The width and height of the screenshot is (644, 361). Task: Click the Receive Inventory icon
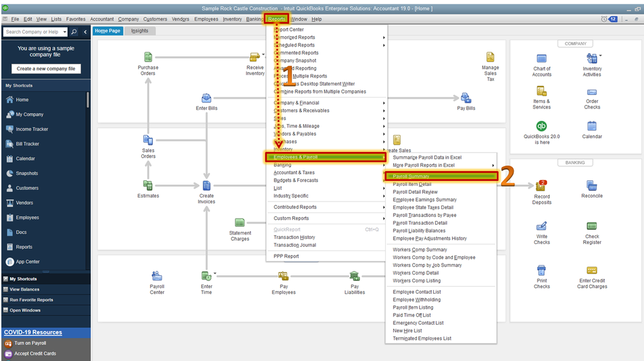point(254,57)
